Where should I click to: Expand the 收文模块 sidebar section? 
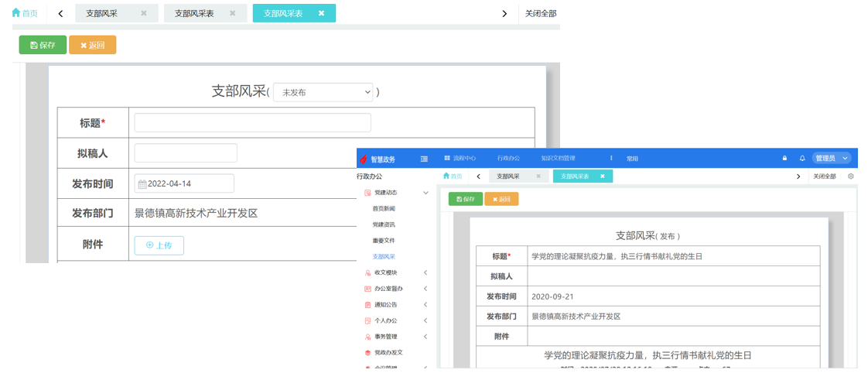pos(425,272)
